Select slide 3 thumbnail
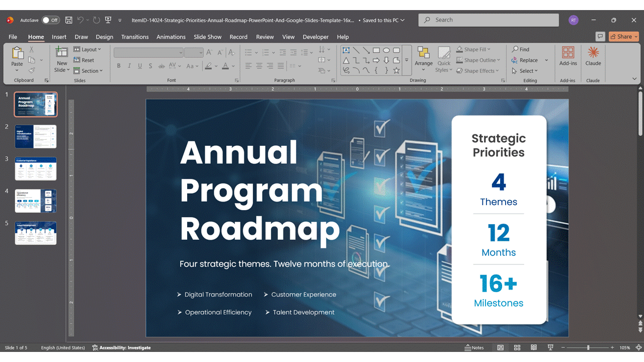644x362 pixels. [36, 169]
